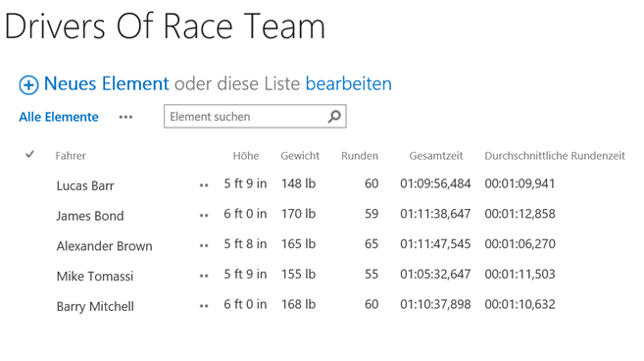Click the magnifier search icon
The image size is (644, 361).
334,117
